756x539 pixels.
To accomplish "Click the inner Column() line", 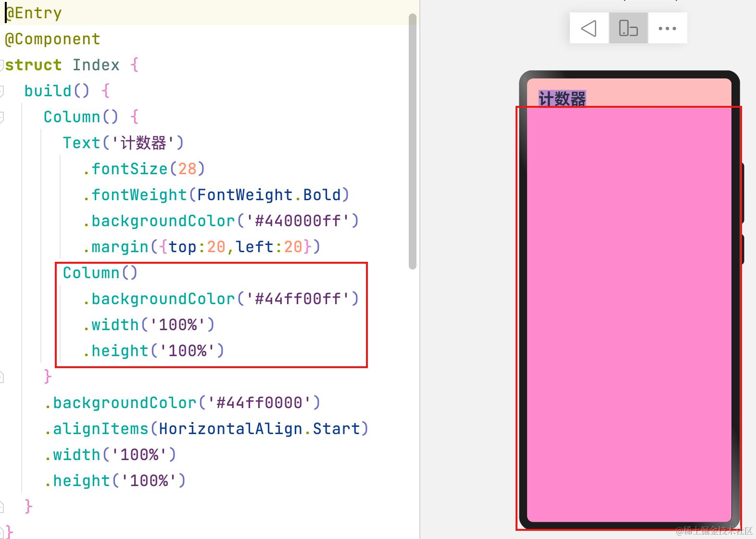I will click(x=101, y=273).
